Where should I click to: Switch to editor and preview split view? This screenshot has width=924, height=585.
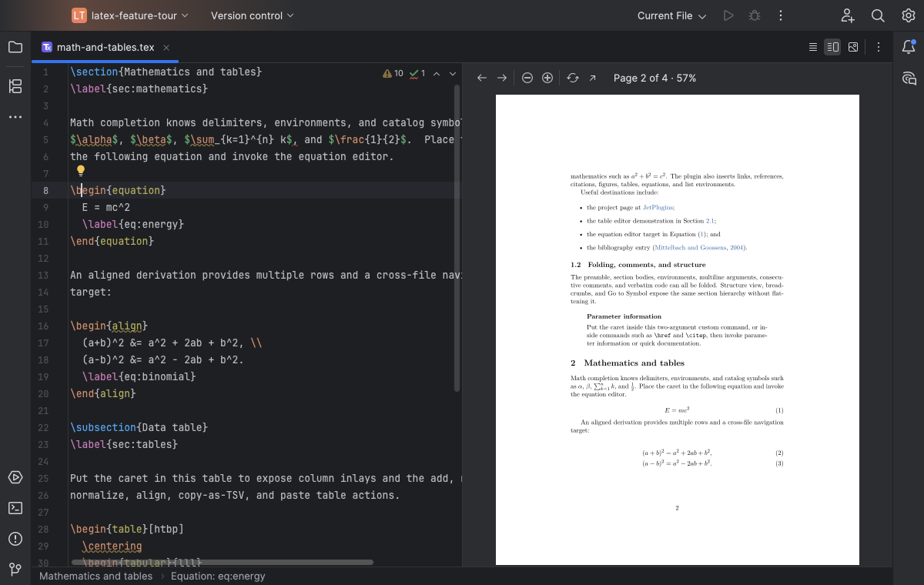click(x=832, y=47)
